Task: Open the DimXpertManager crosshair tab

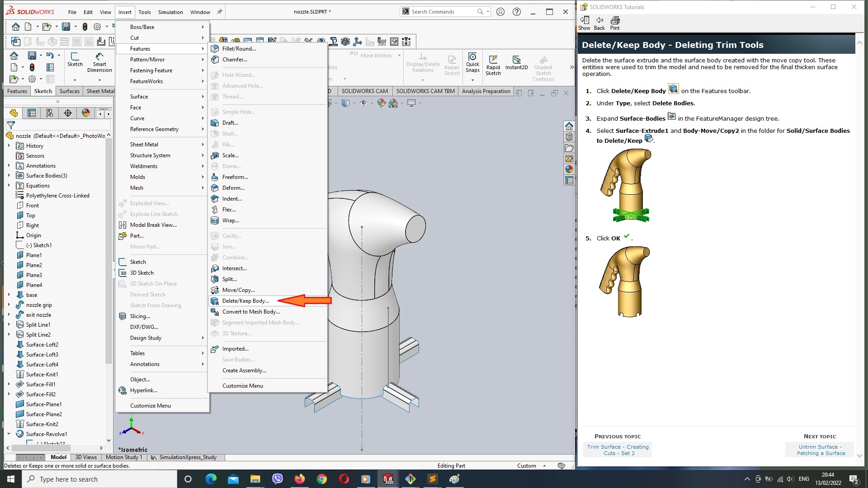Action: [68, 113]
